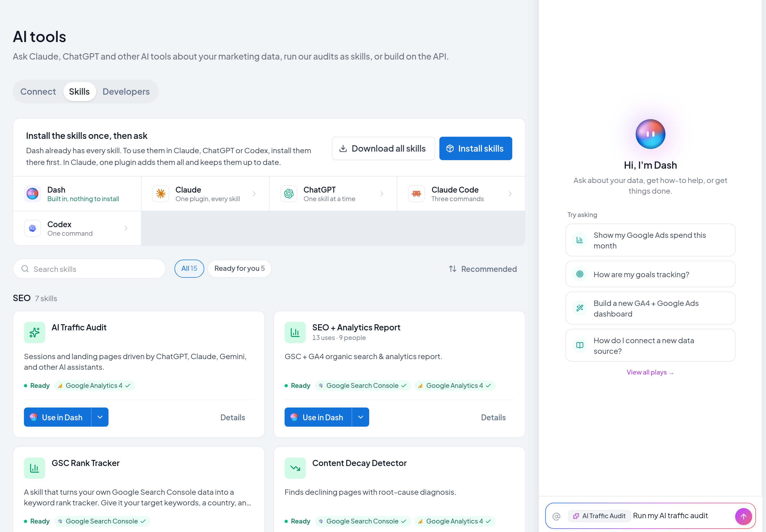Click the Dash avatar orb in chat panel
766x532 pixels.
650,134
